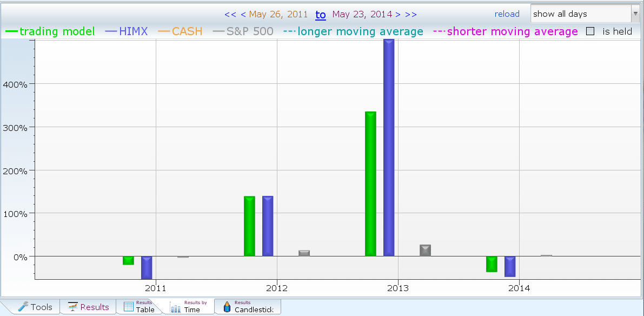Click the grid icon on Results Table tab

[129, 307]
